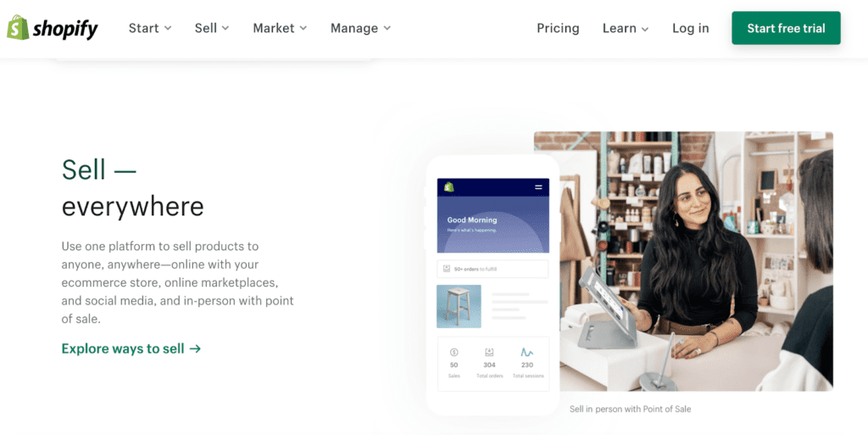Screen dimensions: 868x435
Task: Click the Start free trial button
Action: [x=786, y=28]
